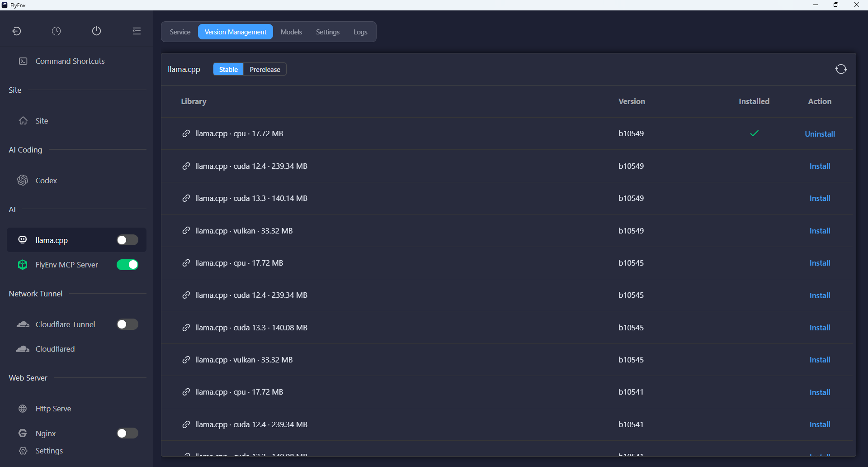Open the Models tab
The height and width of the screenshot is (467, 868).
click(x=291, y=32)
